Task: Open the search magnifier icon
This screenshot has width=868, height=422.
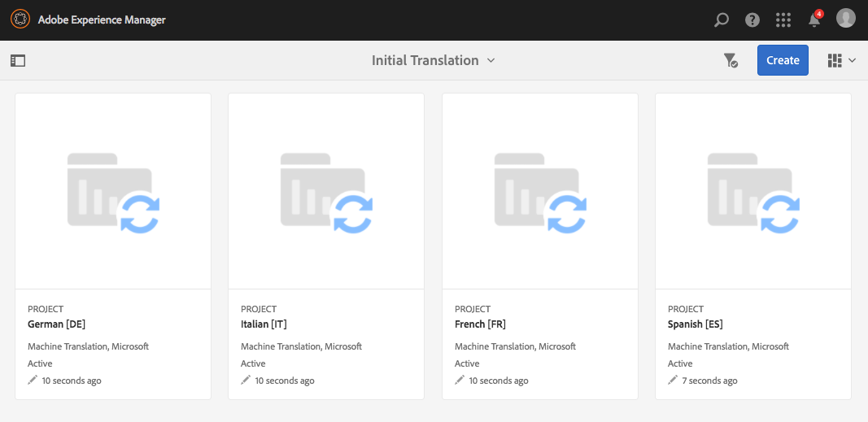Action: 722,20
